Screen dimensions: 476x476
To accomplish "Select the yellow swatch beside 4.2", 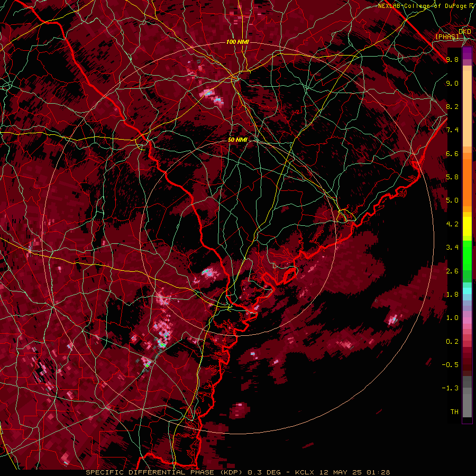I will (467, 226).
